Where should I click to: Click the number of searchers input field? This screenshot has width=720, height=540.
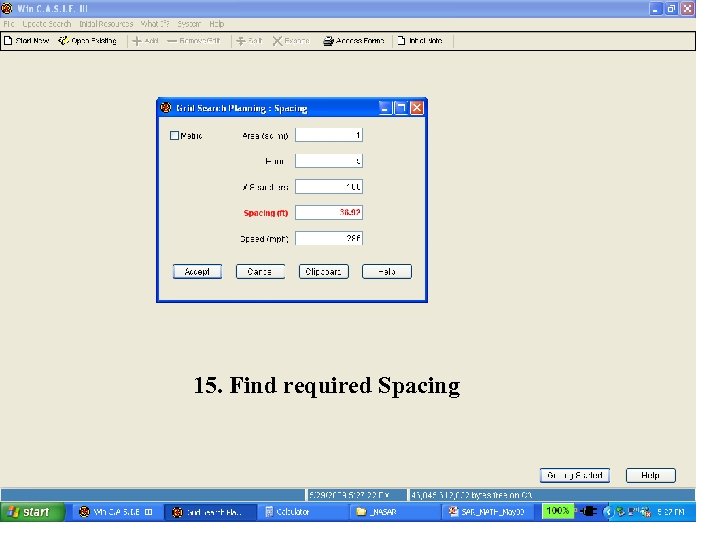click(329, 186)
